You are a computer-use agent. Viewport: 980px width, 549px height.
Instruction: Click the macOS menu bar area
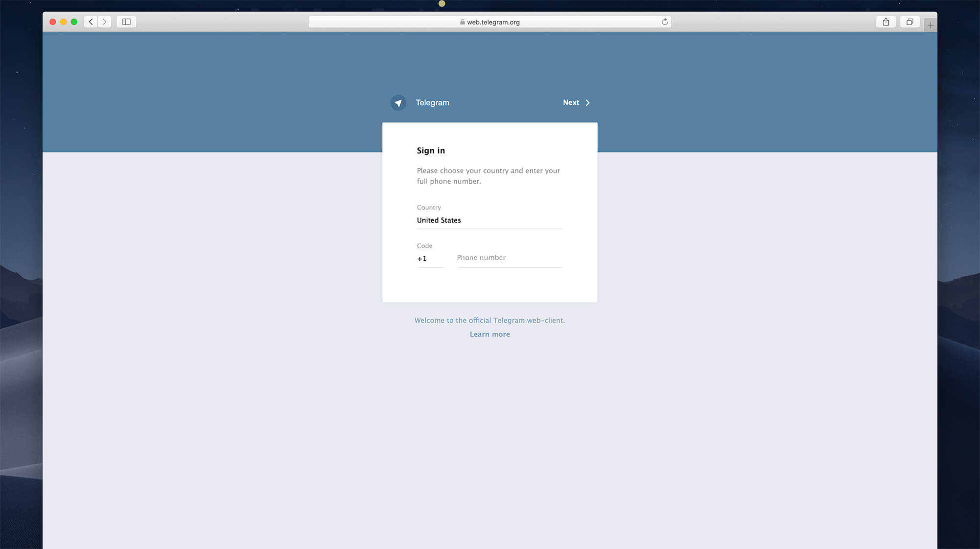490,4
